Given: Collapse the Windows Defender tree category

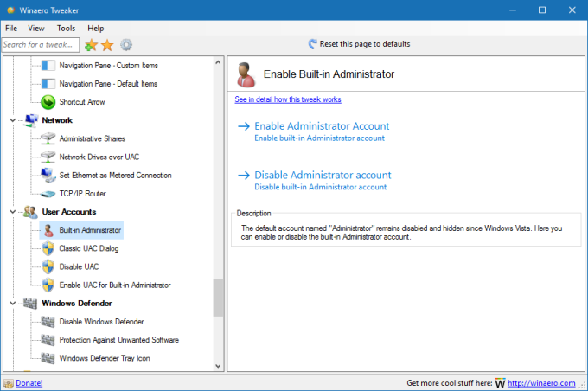Looking at the screenshot, I should 13,303.
